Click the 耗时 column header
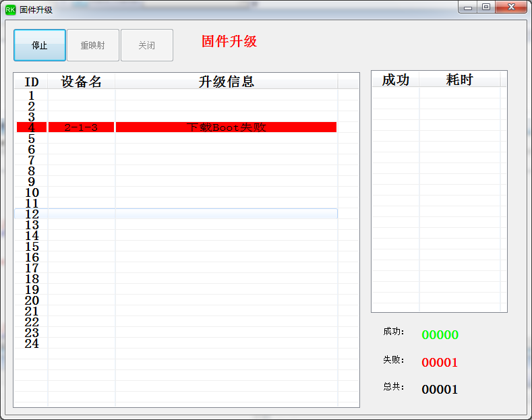 tap(460, 80)
